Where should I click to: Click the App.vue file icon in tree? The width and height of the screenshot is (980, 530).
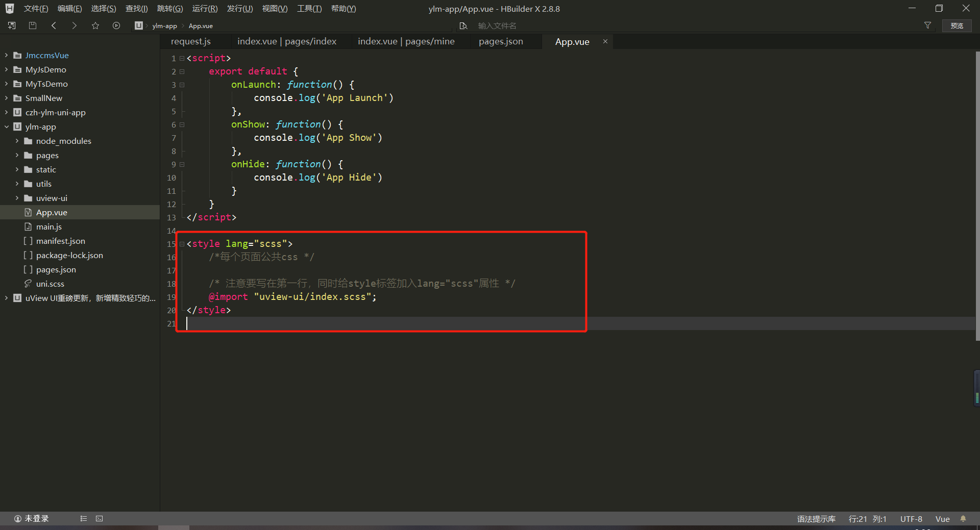(x=28, y=212)
